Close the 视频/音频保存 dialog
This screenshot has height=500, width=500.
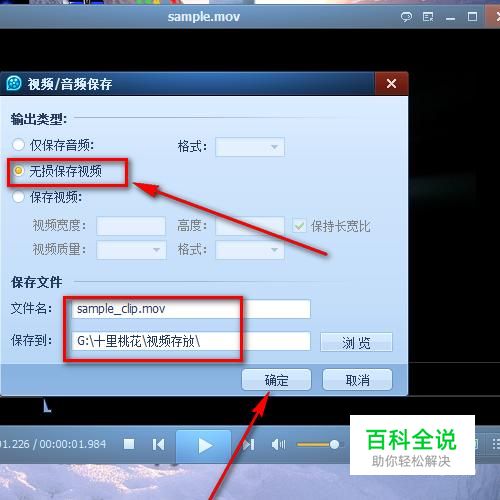391,84
